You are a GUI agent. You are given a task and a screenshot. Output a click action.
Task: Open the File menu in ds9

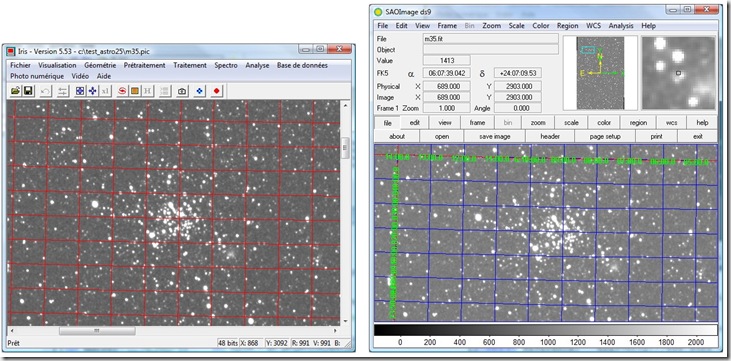[382, 26]
